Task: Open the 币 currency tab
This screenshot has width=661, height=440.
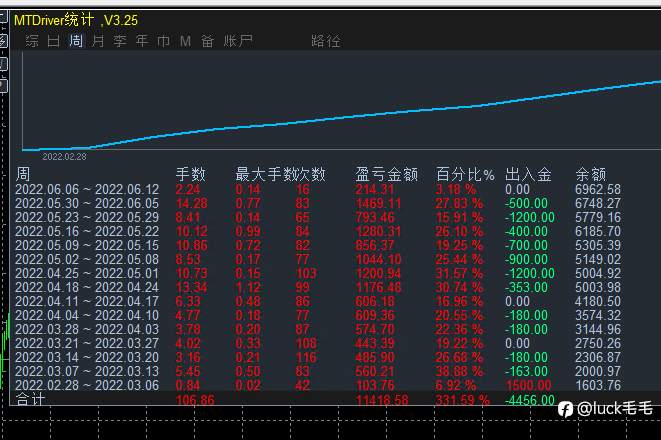Action: coord(163,41)
